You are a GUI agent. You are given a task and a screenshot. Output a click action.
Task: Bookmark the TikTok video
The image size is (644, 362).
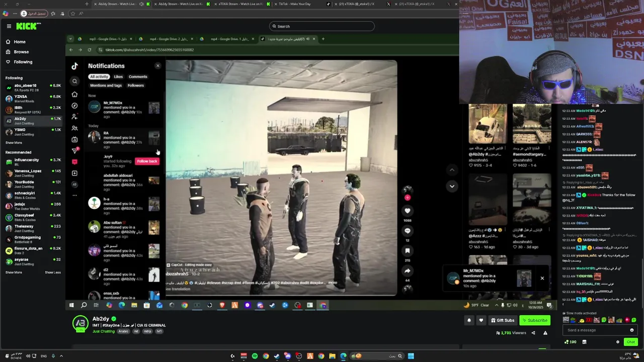pyautogui.click(x=408, y=250)
